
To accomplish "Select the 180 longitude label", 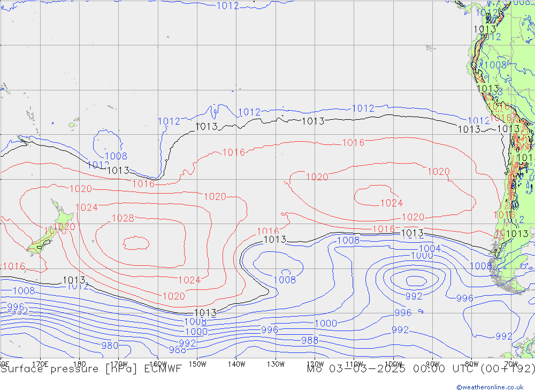I will (x=80, y=364).
